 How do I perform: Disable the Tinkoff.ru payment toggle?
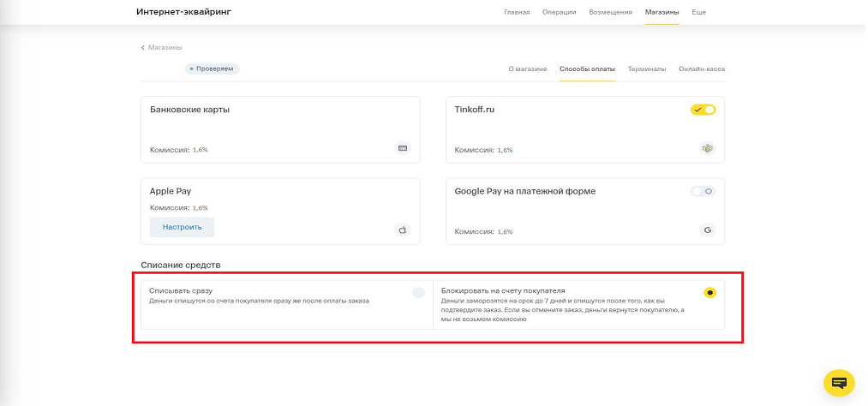(703, 110)
